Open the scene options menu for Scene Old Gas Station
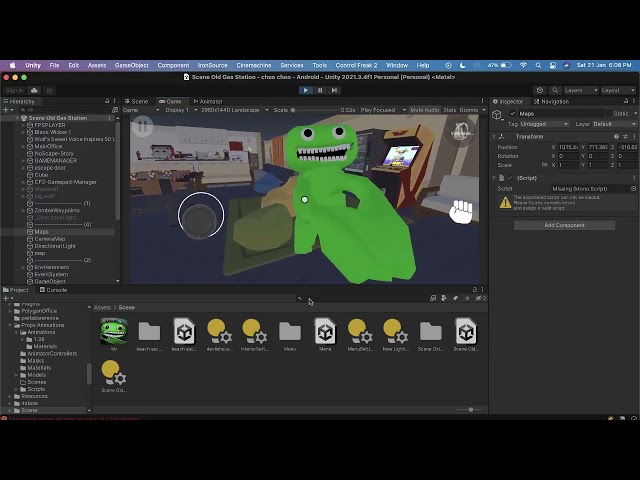 coord(109,118)
